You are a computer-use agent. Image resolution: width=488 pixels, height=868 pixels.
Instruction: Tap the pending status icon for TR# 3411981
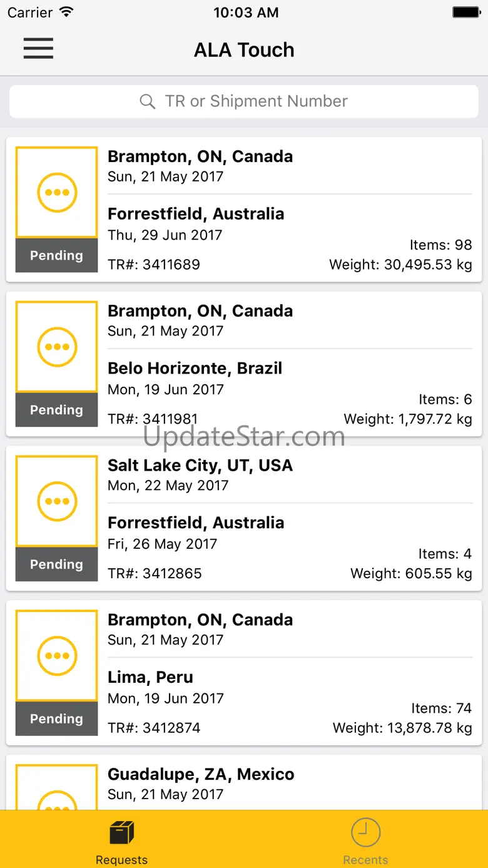point(57,347)
